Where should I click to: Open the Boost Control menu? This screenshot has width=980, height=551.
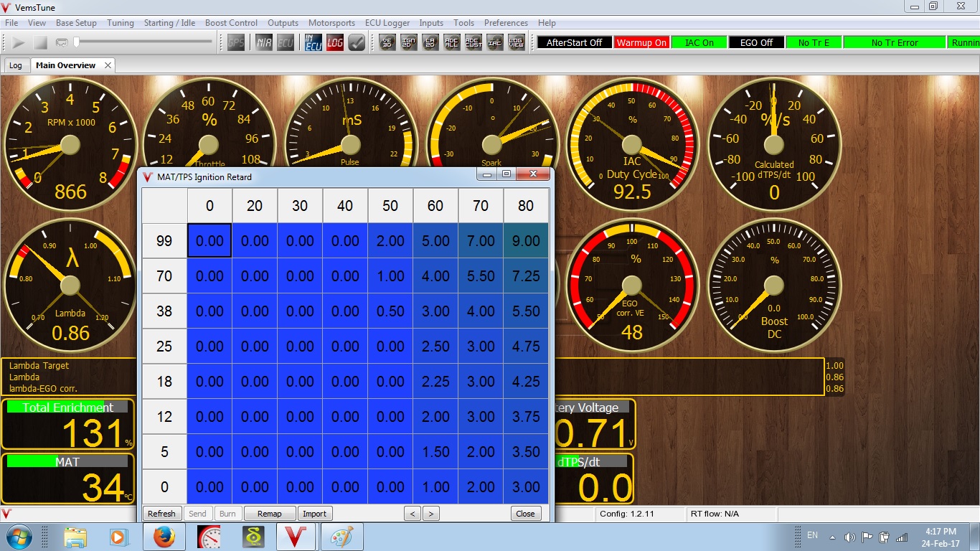231,23
